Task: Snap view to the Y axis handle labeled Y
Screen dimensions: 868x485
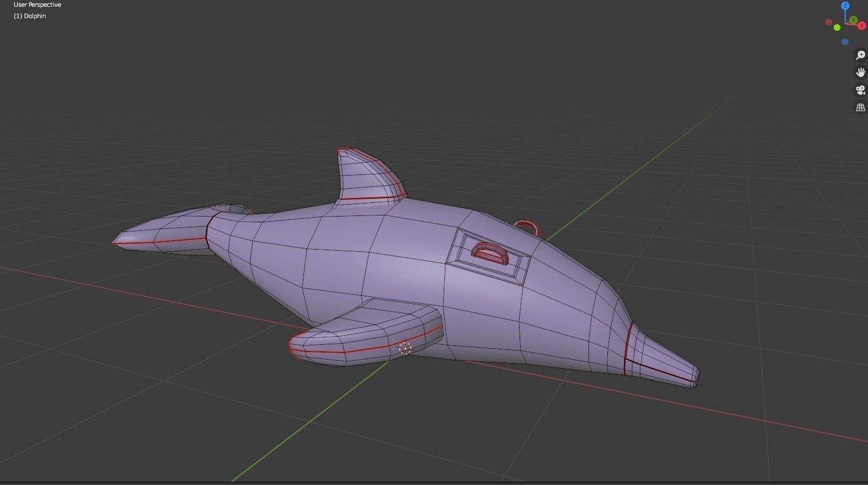Action: point(853,20)
